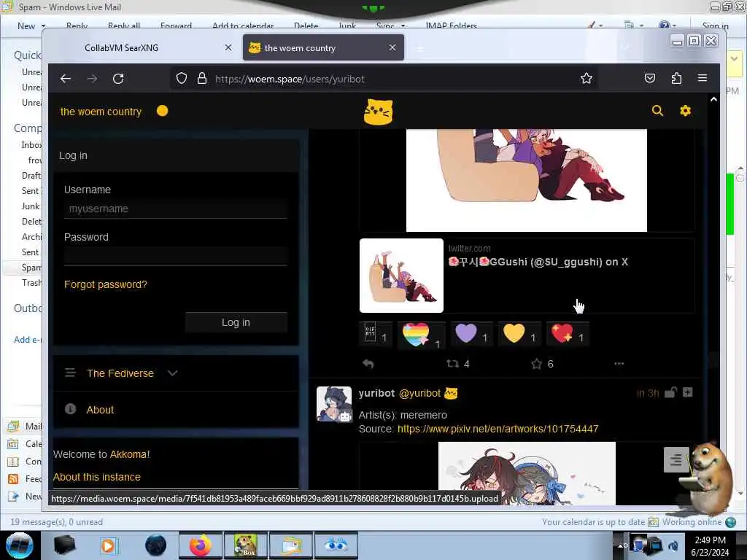
Task: Open Mail section in Live Mail
Action: [x=25, y=426]
